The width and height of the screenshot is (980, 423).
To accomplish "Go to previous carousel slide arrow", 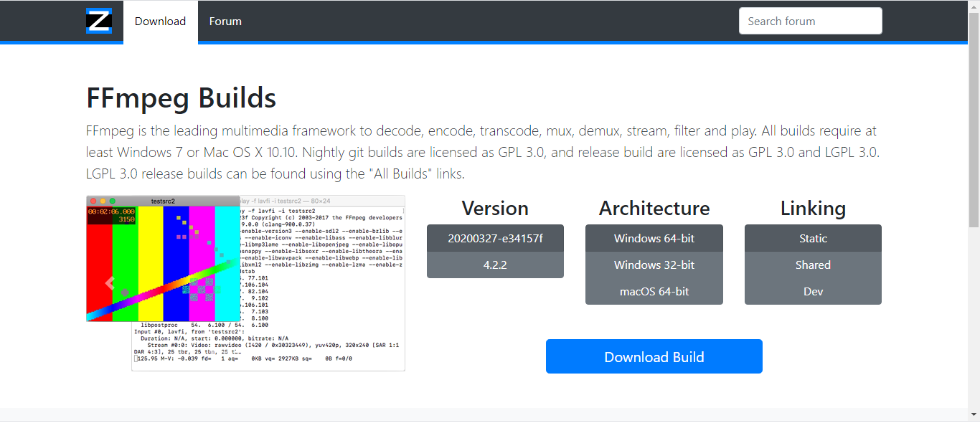I will tap(110, 282).
